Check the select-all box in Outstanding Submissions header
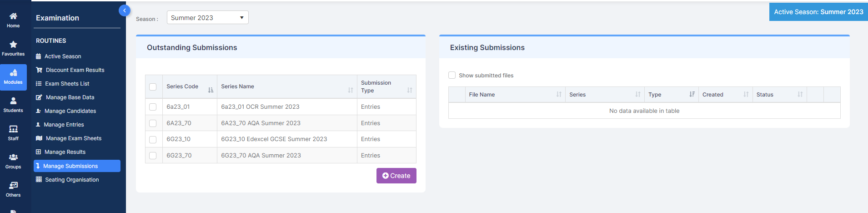Image resolution: width=868 pixels, height=213 pixels. click(x=153, y=87)
